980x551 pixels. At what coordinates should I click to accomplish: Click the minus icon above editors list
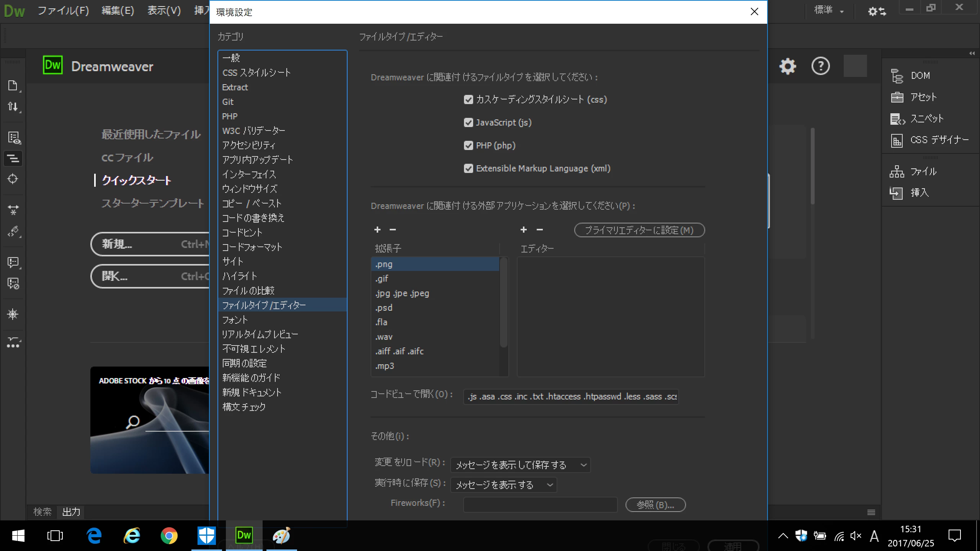click(540, 230)
